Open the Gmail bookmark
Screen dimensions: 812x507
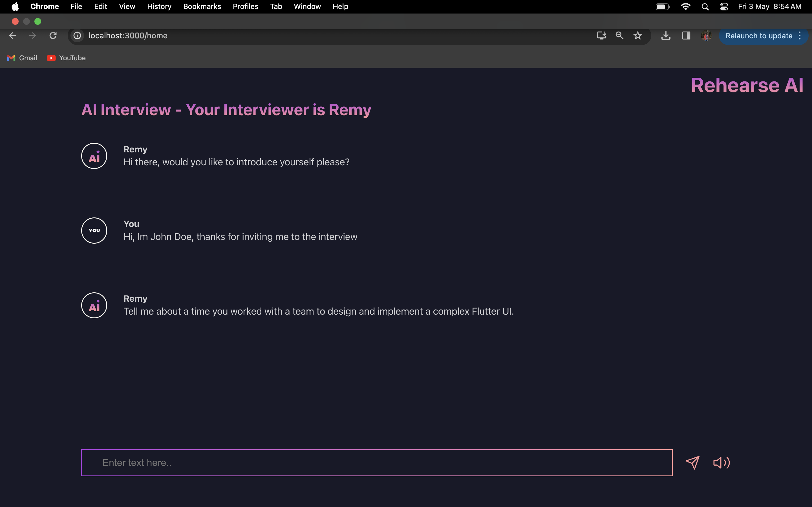(x=22, y=58)
